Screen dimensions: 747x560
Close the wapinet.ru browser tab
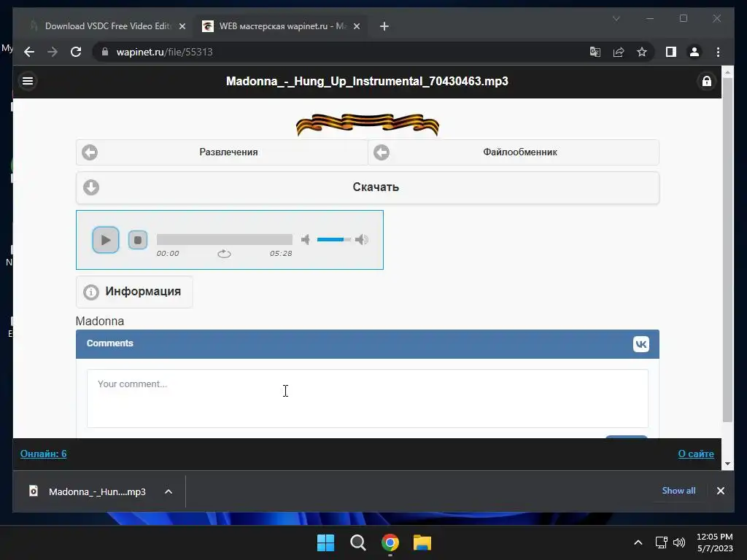(356, 27)
